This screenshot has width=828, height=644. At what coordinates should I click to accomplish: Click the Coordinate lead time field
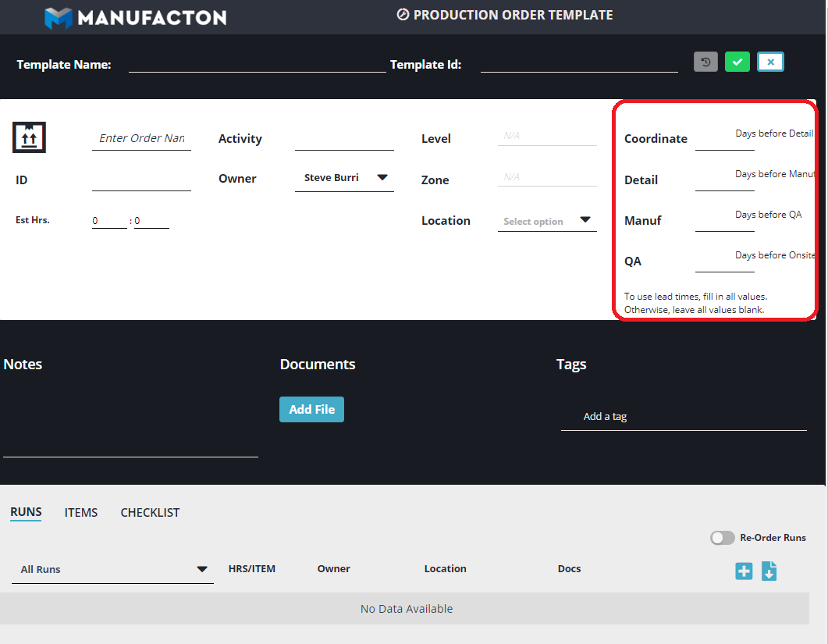click(724, 139)
